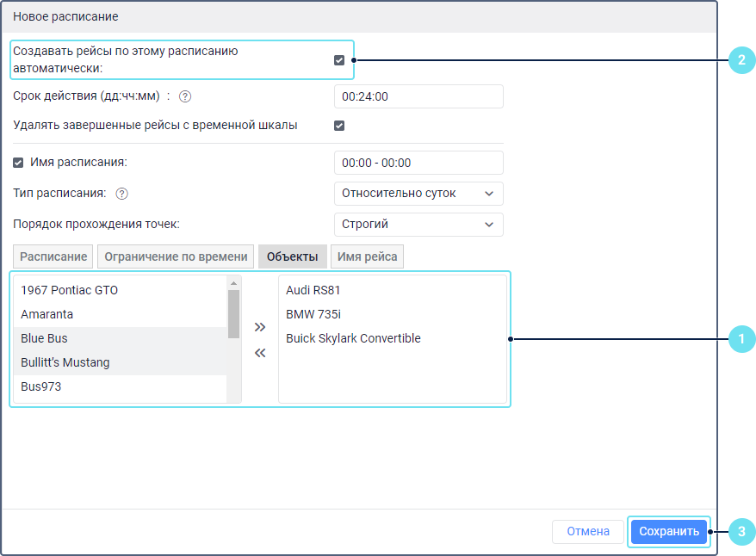Select the Имя рейса tab
The image size is (756, 556).
(367, 256)
